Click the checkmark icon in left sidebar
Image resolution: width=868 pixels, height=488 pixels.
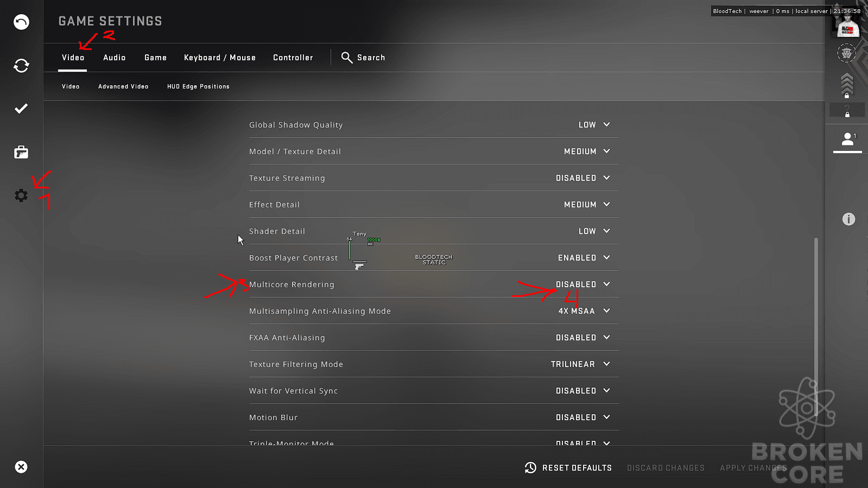click(21, 109)
